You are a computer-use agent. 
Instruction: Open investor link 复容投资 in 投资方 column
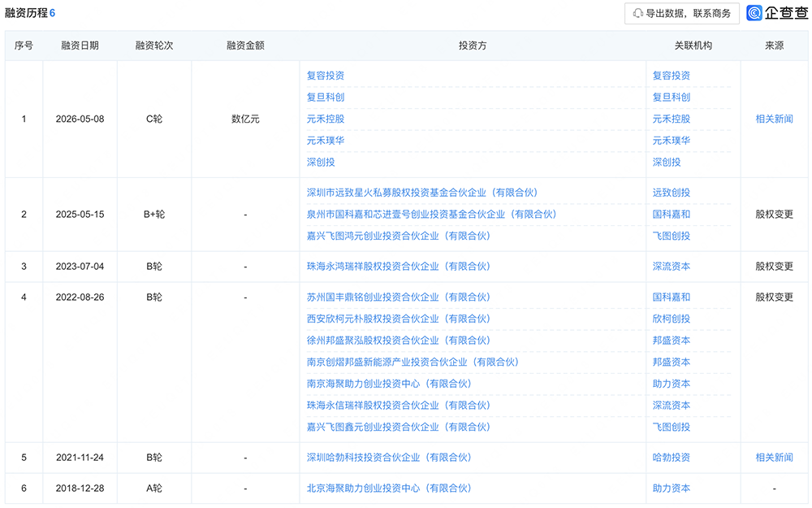(326, 76)
